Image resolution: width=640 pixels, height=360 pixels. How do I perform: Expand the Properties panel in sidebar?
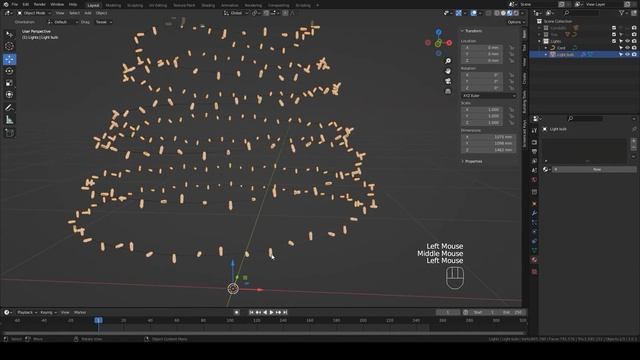(x=472, y=162)
